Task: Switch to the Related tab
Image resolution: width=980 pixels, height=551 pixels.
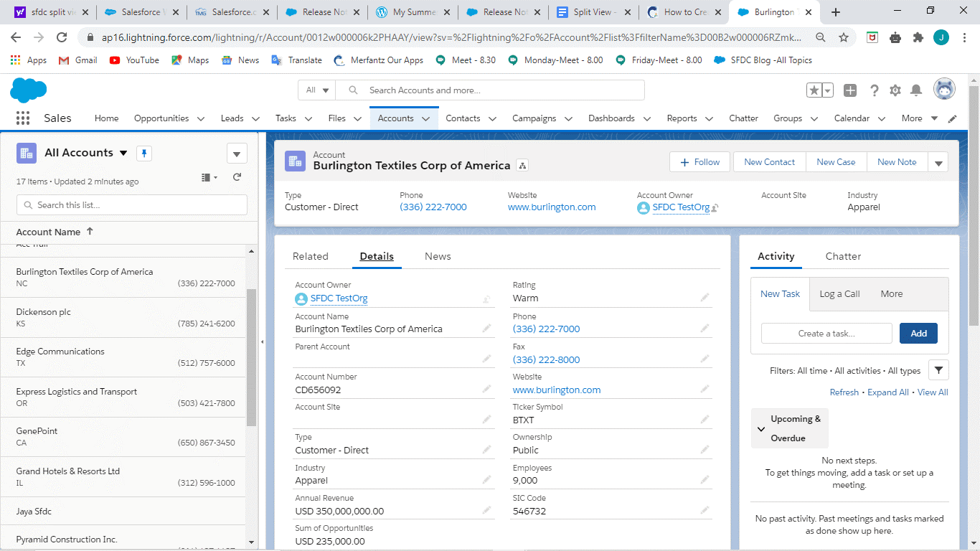Action: 311,256
